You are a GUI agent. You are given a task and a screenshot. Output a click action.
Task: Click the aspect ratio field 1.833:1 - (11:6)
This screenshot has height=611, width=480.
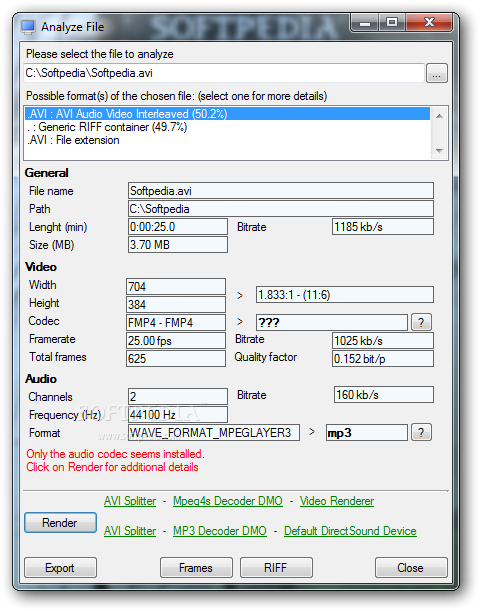(x=345, y=295)
